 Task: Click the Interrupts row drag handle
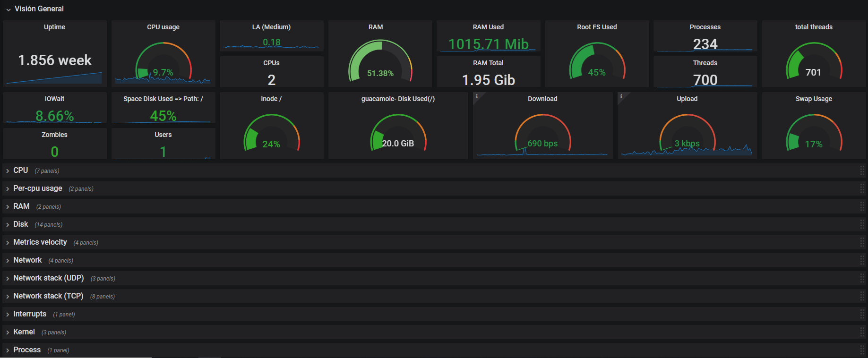(x=862, y=314)
